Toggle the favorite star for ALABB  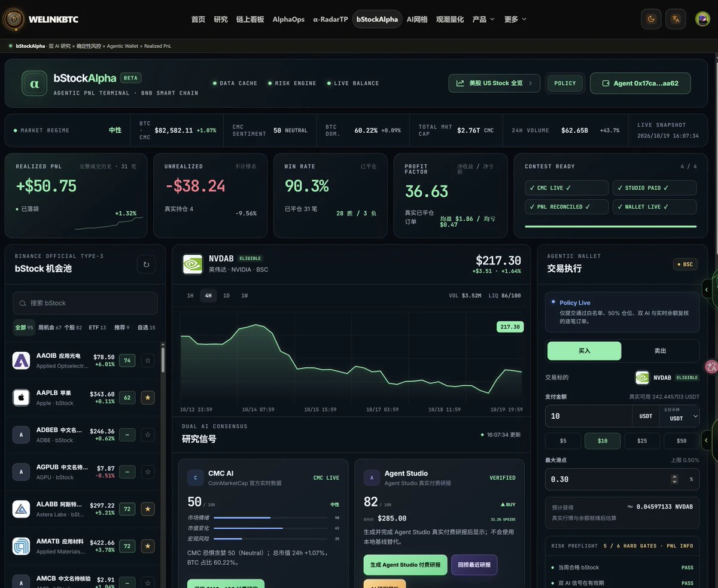[x=148, y=509]
